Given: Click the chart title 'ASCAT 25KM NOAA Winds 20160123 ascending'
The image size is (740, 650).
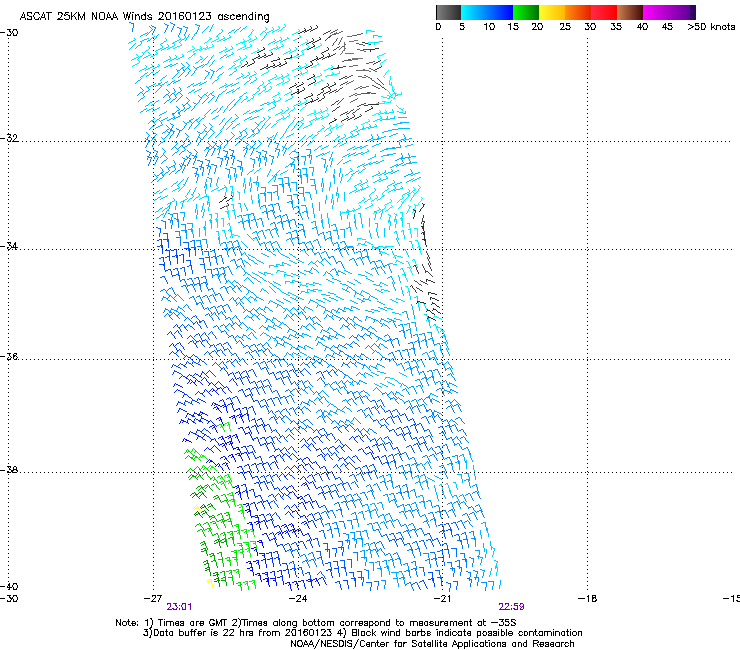Looking at the screenshot, I should point(144,16).
